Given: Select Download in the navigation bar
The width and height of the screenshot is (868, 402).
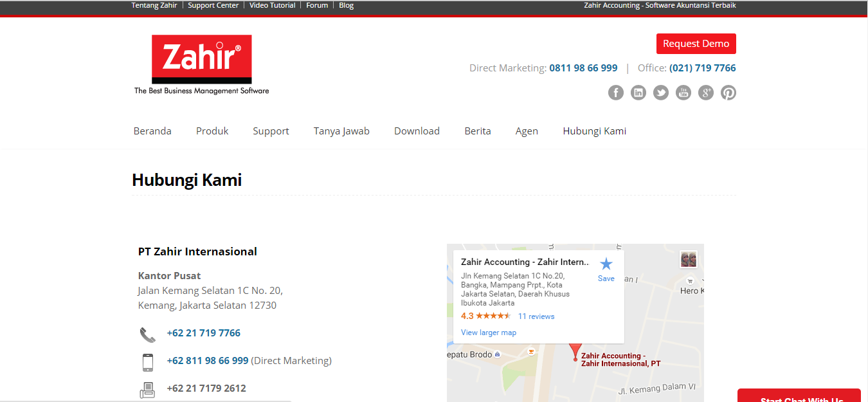Looking at the screenshot, I should (417, 131).
